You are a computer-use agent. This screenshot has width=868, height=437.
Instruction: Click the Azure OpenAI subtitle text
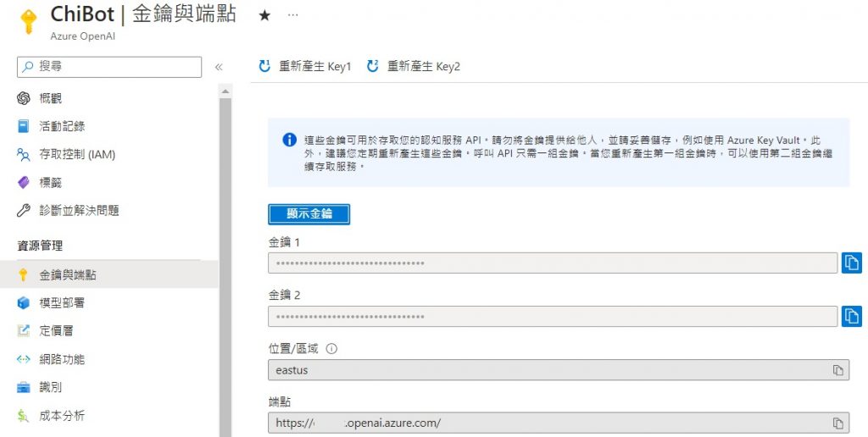(83, 36)
